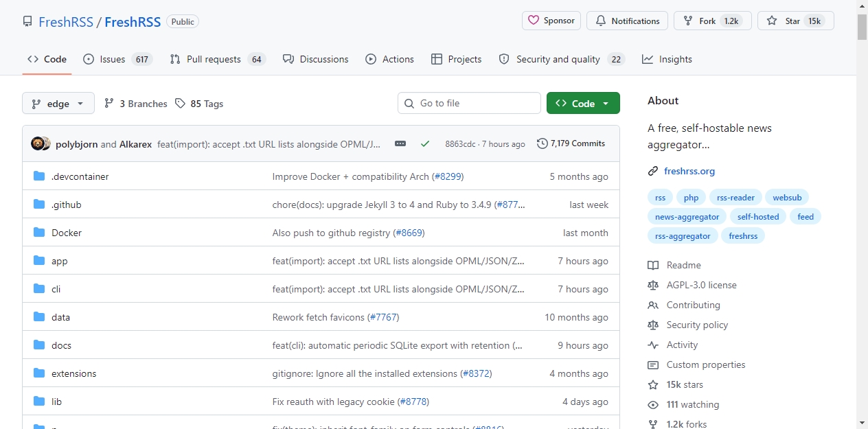The width and height of the screenshot is (868, 429).
Task: Click the folder icon for lib
Action: 39,402
